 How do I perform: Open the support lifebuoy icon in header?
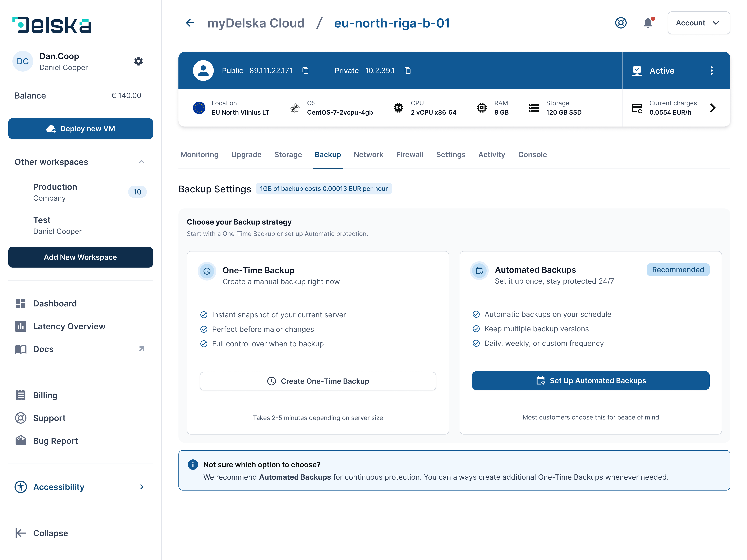tap(621, 23)
